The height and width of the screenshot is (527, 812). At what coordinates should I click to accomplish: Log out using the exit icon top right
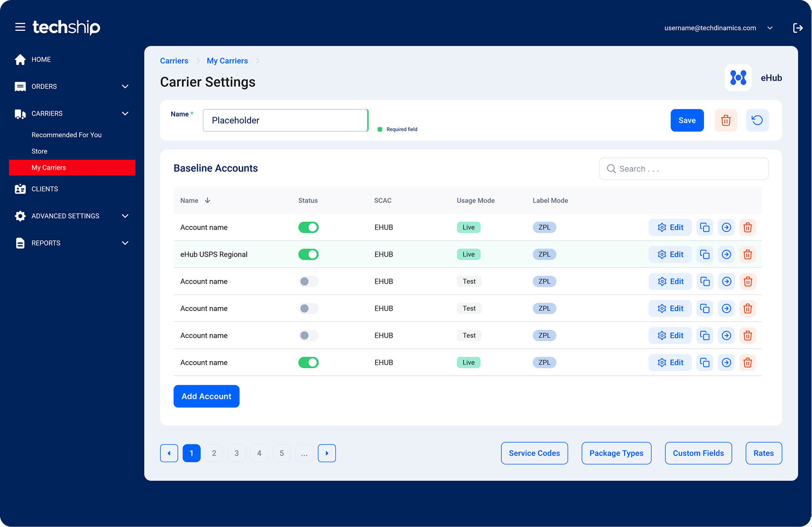[x=798, y=28]
